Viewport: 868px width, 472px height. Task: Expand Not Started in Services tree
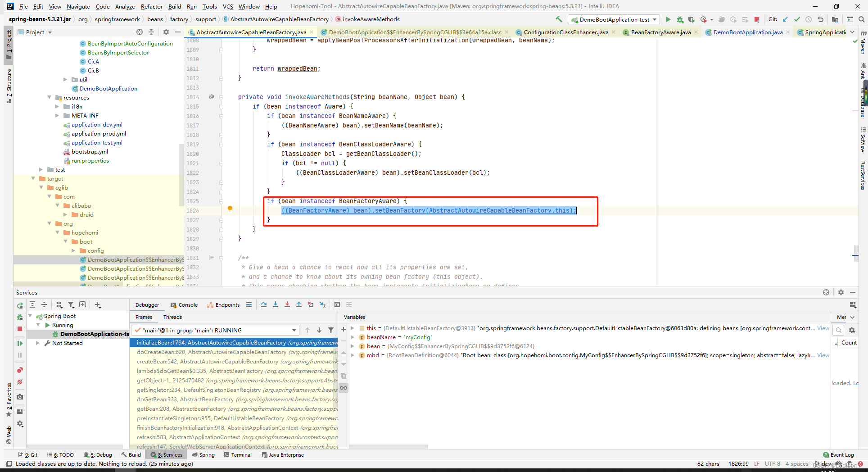pos(38,343)
